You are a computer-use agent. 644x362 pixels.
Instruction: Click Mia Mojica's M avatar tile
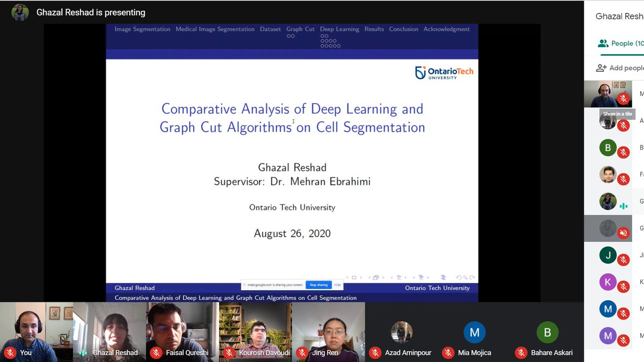pyautogui.click(x=474, y=333)
